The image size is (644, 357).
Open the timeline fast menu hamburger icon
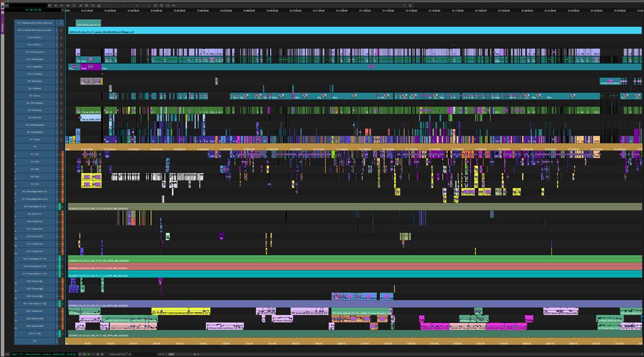tap(49, 5)
